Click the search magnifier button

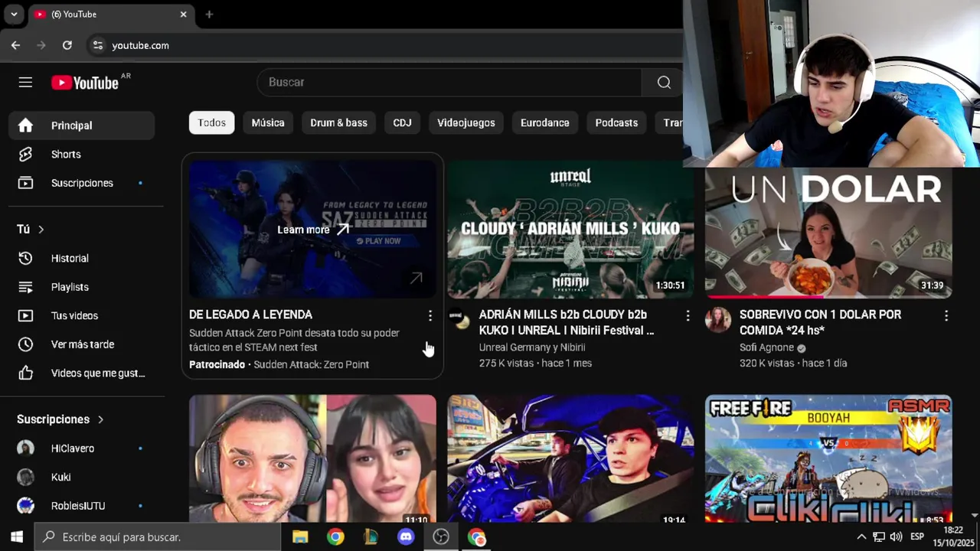[x=664, y=83]
